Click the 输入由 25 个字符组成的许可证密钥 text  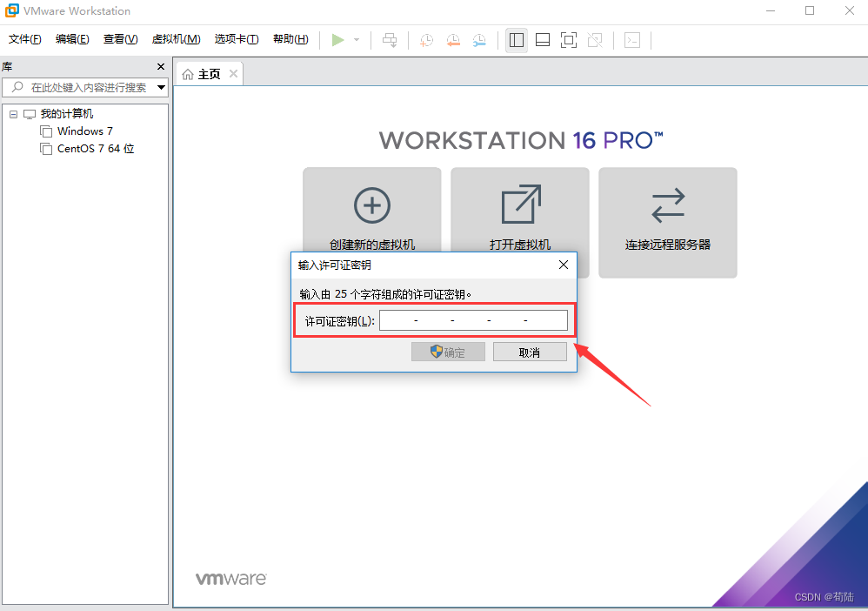pyautogui.click(x=385, y=294)
